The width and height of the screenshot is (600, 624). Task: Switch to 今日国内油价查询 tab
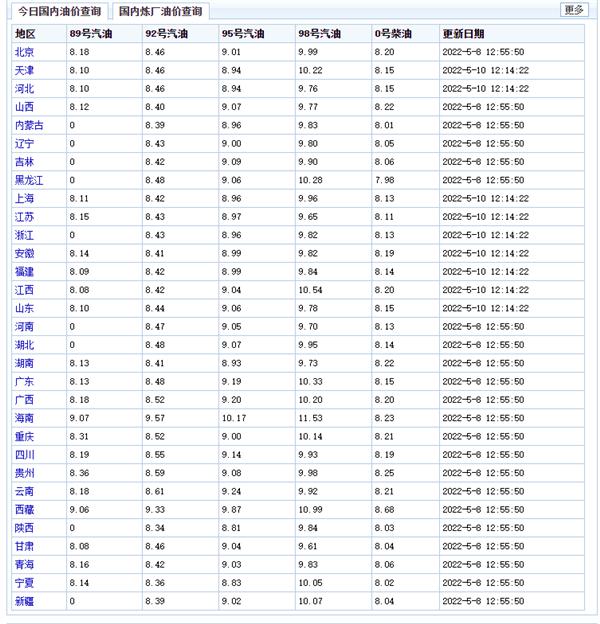click(59, 11)
